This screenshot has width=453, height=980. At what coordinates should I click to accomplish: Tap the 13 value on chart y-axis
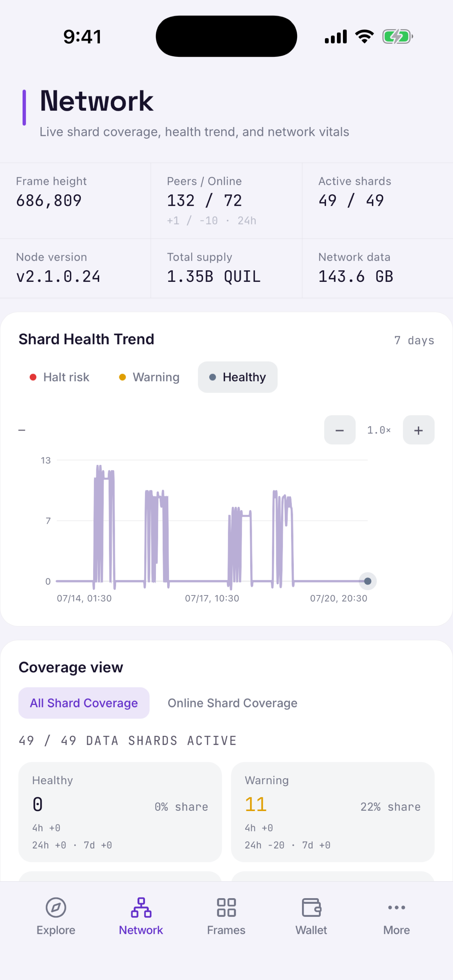(46, 460)
